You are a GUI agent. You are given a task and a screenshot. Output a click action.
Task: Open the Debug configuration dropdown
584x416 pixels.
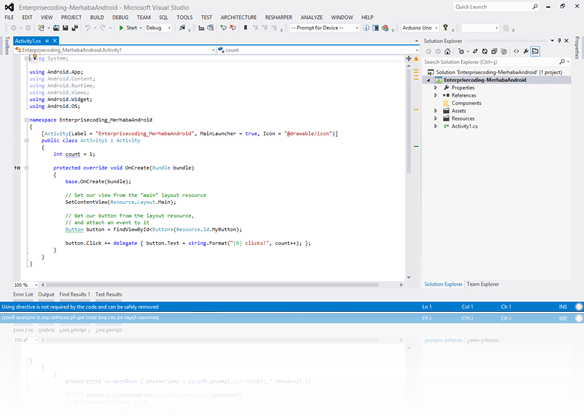click(x=158, y=28)
